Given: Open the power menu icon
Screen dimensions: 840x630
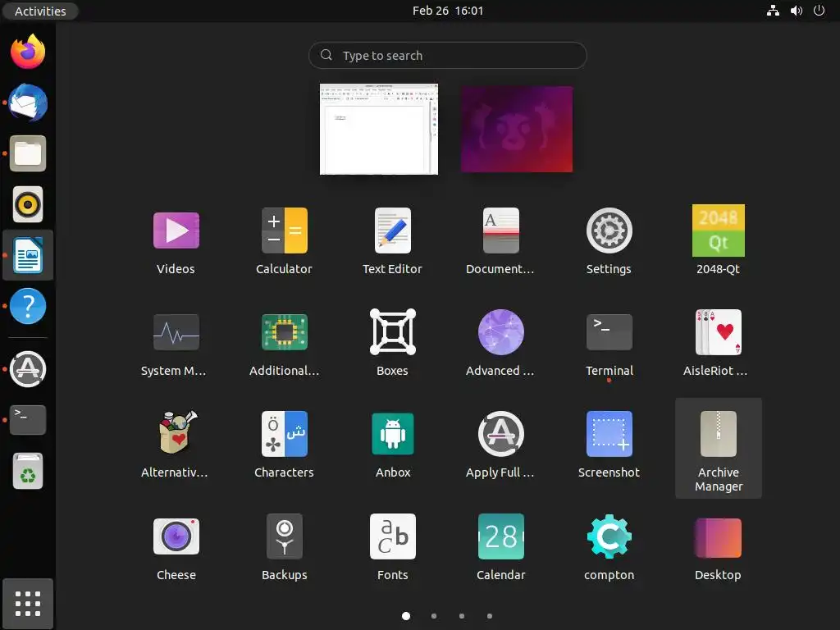Looking at the screenshot, I should point(819,11).
